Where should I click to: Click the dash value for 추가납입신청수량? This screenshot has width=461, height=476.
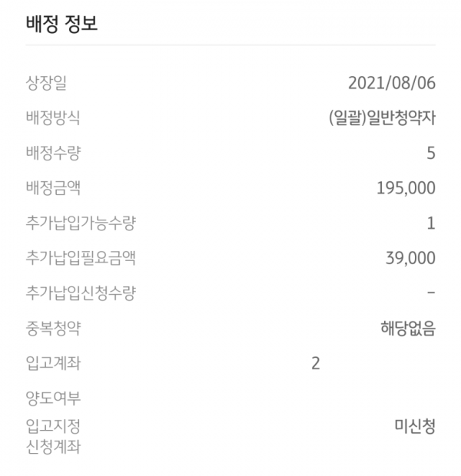(x=431, y=293)
